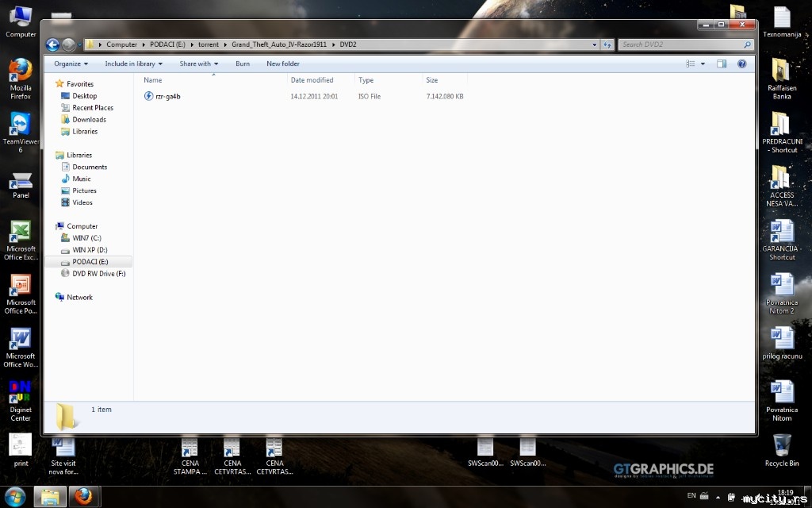Image resolution: width=812 pixels, height=508 pixels.
Task: Click Grand_Theft_Auto_IV-Razor1911 breadcrumb segment
Action: (279, 44)
